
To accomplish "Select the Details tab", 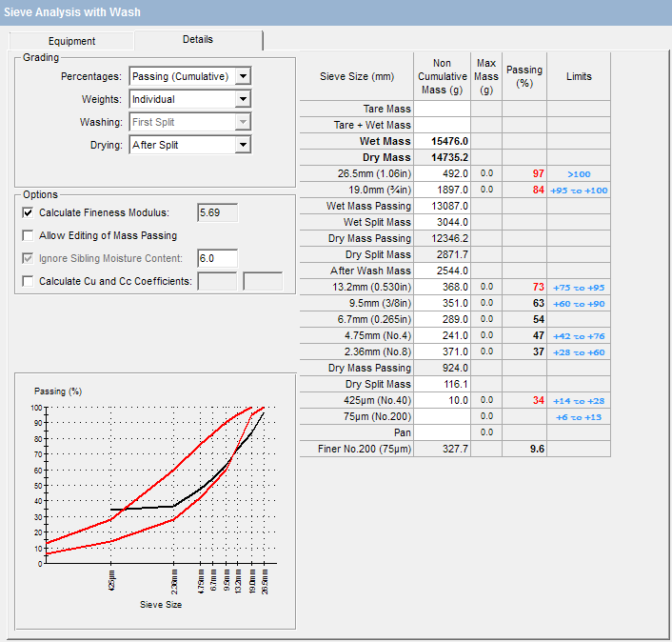I will (x=198, y=40).
